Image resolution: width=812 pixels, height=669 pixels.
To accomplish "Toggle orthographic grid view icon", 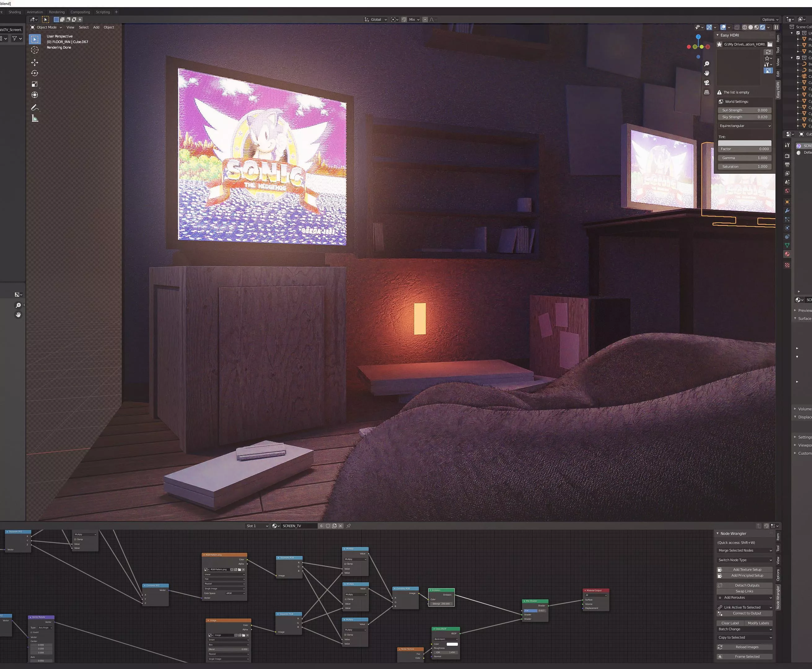I will (x=706, y=92).
